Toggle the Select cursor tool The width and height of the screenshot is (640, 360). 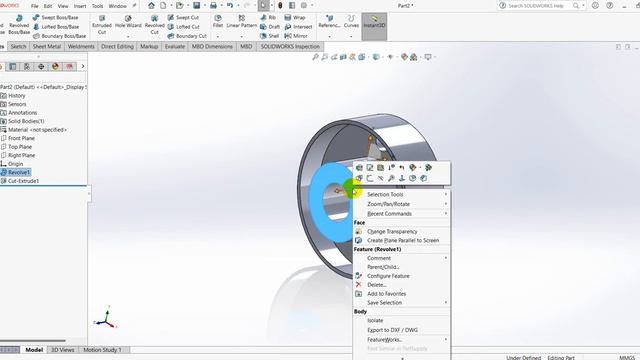click(263, 6)
